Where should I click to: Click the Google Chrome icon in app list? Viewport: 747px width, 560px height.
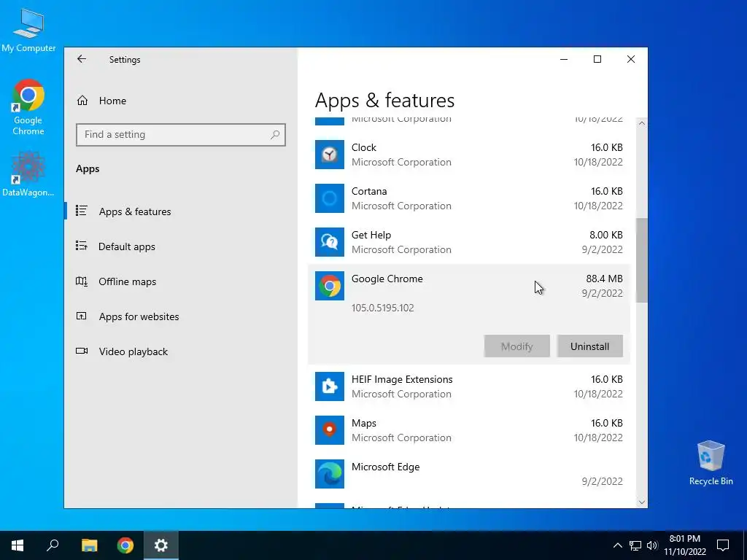click(x=329, y=286)
